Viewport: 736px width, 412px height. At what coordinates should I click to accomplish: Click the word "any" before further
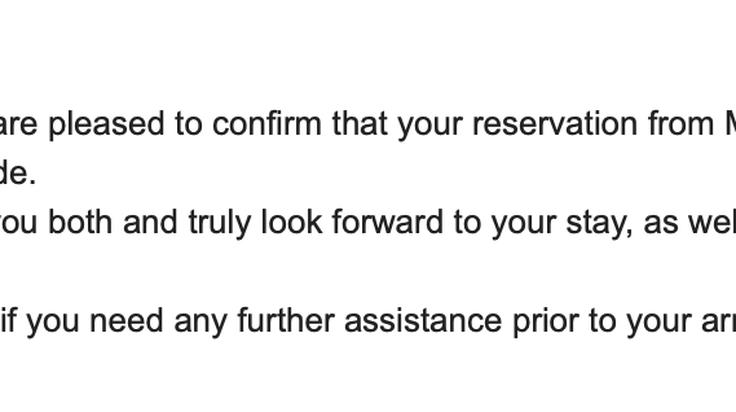[x=200, y=323]
